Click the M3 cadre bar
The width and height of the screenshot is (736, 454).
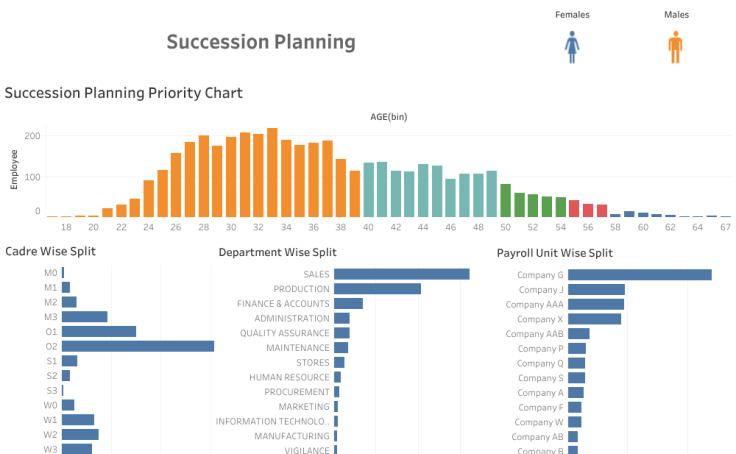(x=84, y=317)
